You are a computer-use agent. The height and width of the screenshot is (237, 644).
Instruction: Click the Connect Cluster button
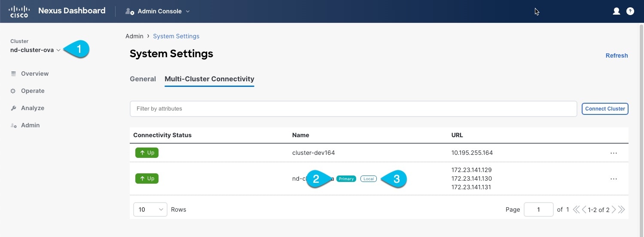coord(605,109)
